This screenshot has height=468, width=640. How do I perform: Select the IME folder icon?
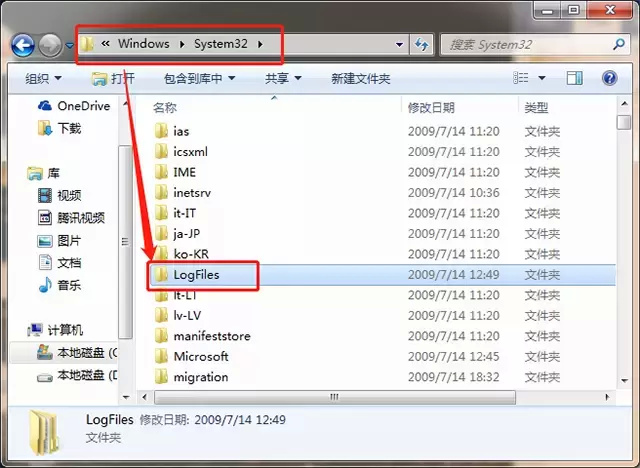pos(161,172)
